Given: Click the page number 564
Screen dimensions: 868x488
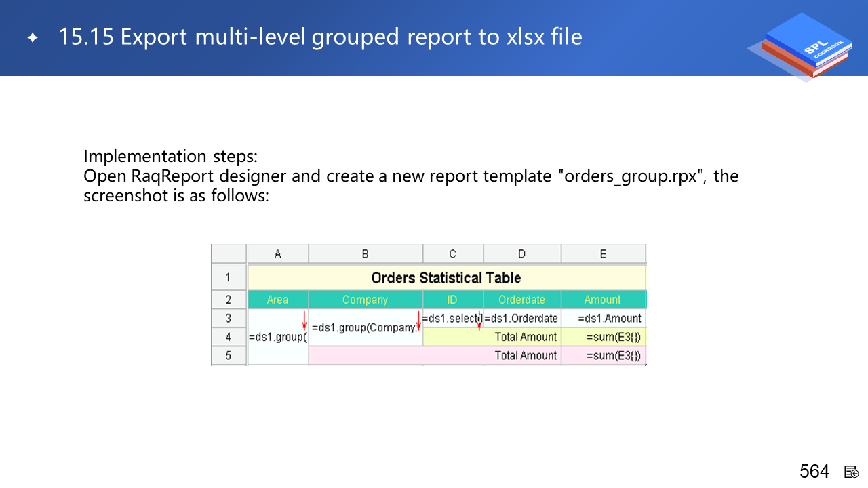Looking at the screenshot, I should 814,472.
